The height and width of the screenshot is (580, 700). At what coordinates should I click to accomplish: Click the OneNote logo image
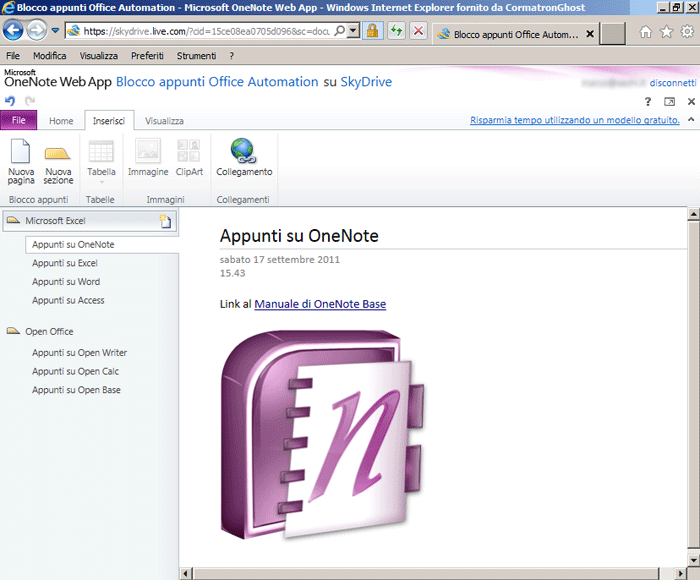(322, 434)
